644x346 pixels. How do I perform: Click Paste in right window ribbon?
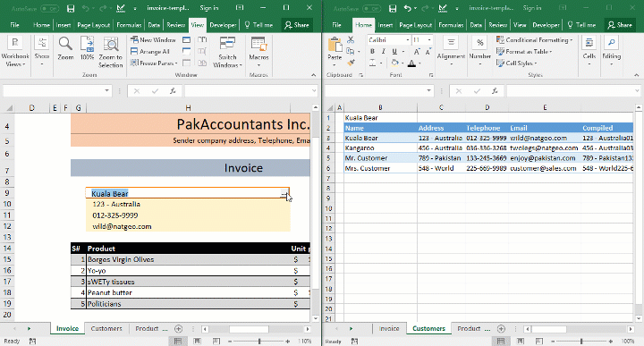click(335, 51)
